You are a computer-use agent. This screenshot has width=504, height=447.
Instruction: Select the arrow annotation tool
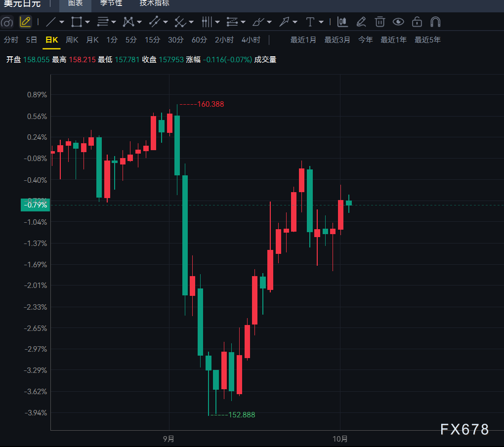tap(284, 22)
